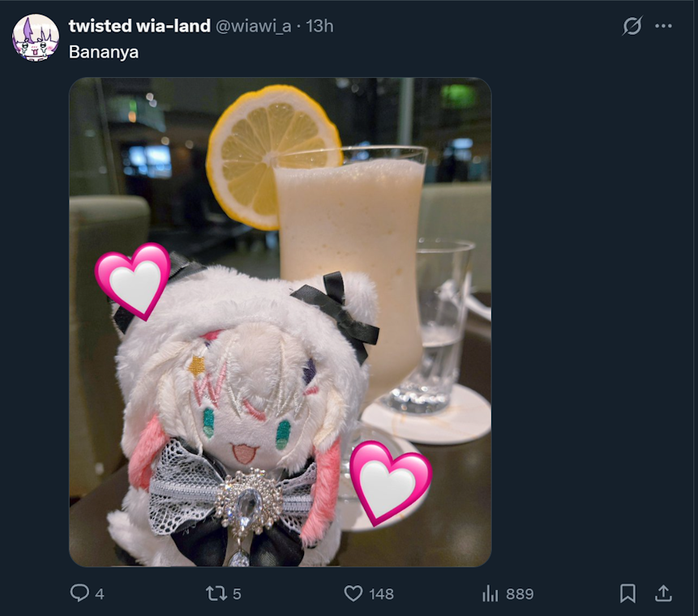Open the @wiawi_a handle link
The height and width of the screenshot is (616, 698).
click(253, 26)
